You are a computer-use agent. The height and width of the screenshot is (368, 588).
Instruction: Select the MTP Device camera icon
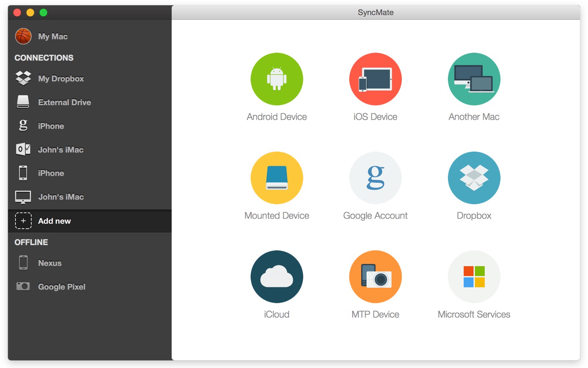coord(375,276)
